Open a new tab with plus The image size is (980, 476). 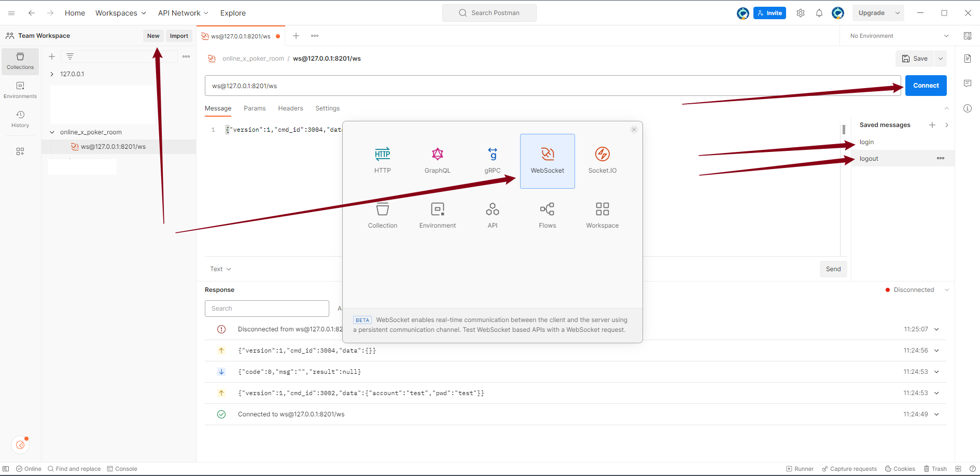[296, 36]
